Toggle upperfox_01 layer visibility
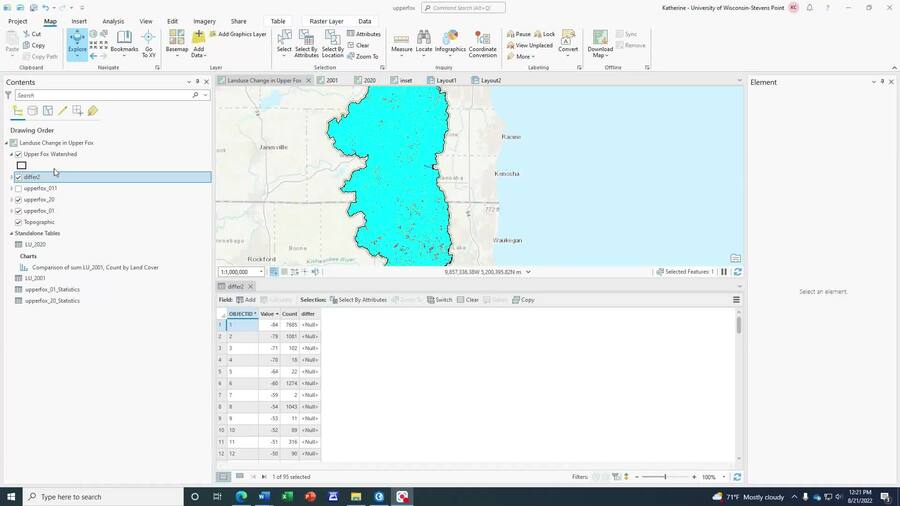Viewport: 900px width, 506px height. (x=18, y=211)
